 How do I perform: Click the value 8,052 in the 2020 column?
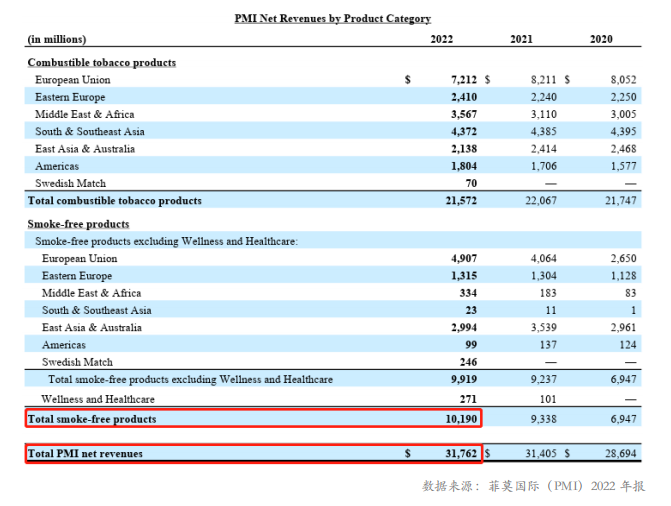coord(623,80)
